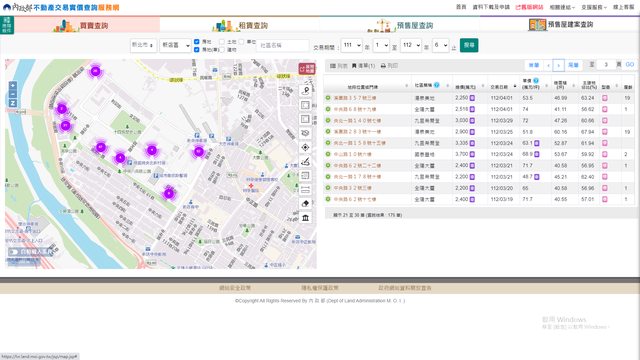Screen dimensions: 640x360
Task: Zoom out the map with the minus icon
Action: tap(13, 94)
